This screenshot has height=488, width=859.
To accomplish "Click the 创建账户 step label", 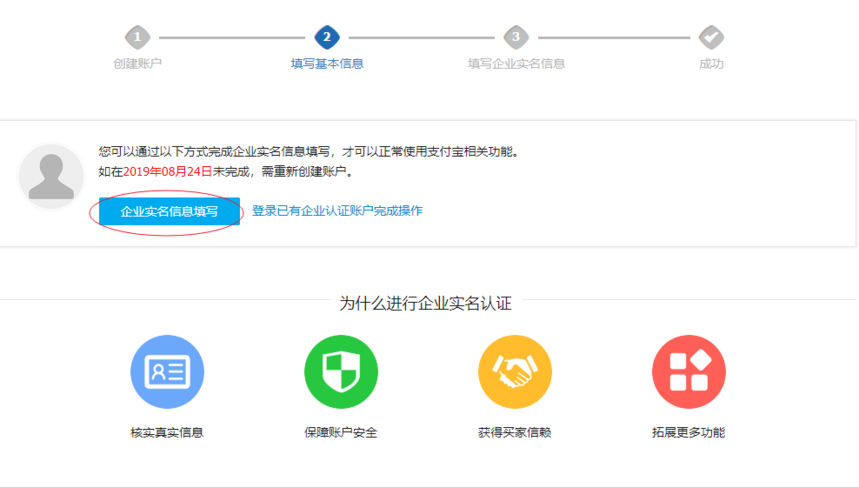I will coord(137,64).
